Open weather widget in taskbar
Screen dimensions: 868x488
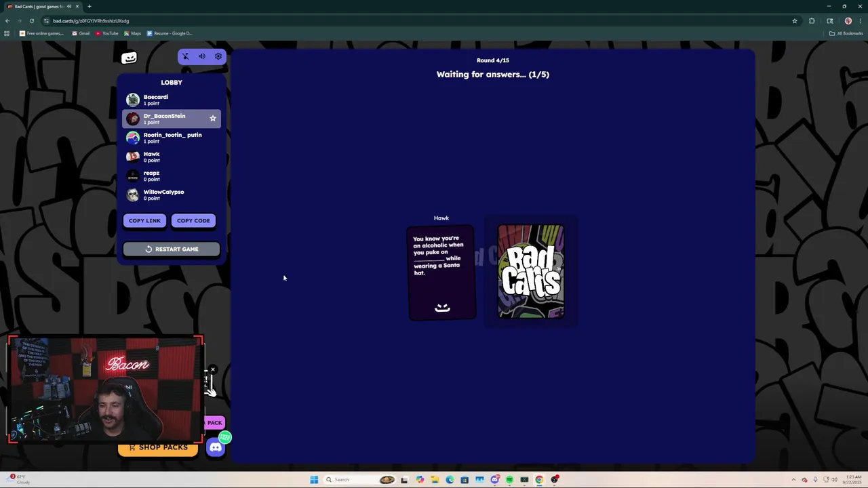[19, 480]
